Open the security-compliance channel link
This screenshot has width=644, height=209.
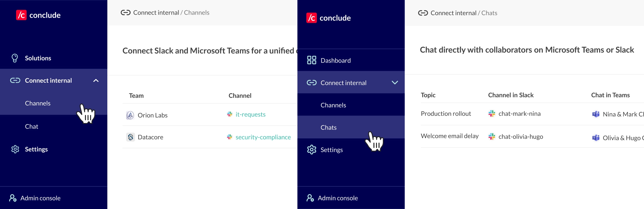click(263, 137)
